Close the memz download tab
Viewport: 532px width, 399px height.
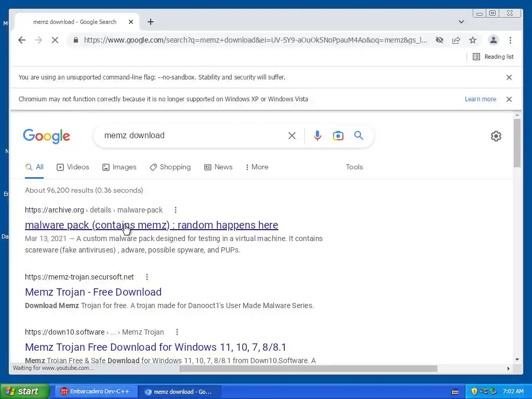pyautogui.click(x=131, y=22)
